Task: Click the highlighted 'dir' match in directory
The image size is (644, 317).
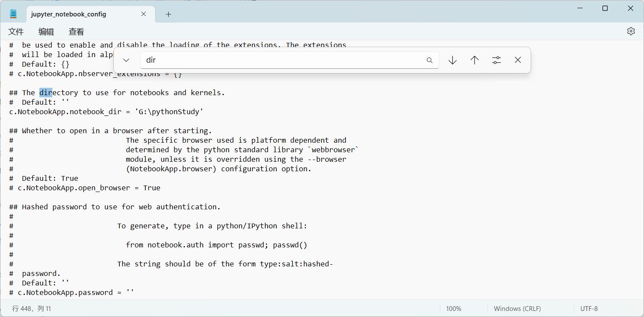Action: coord(46,93)
